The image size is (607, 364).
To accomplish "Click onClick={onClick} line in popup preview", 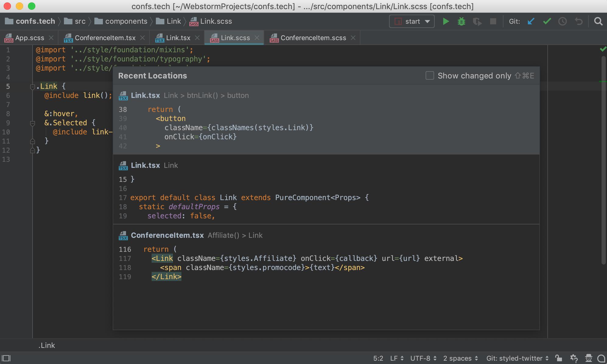I will point(201,137).
